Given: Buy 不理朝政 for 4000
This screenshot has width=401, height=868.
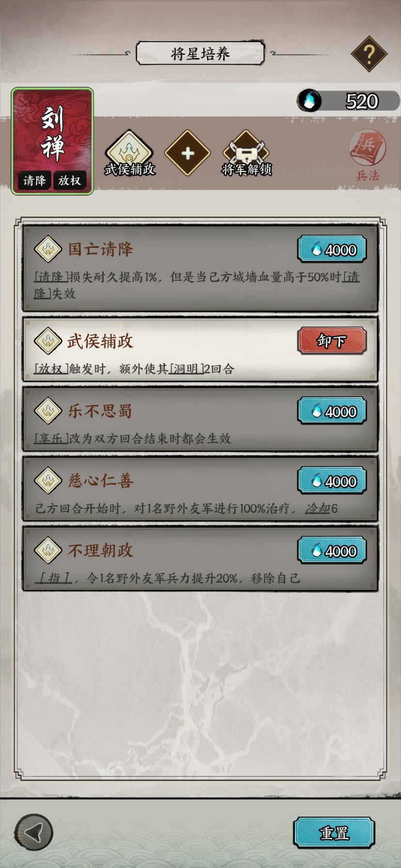Looking at the screenshot, I should pos(332,551).
